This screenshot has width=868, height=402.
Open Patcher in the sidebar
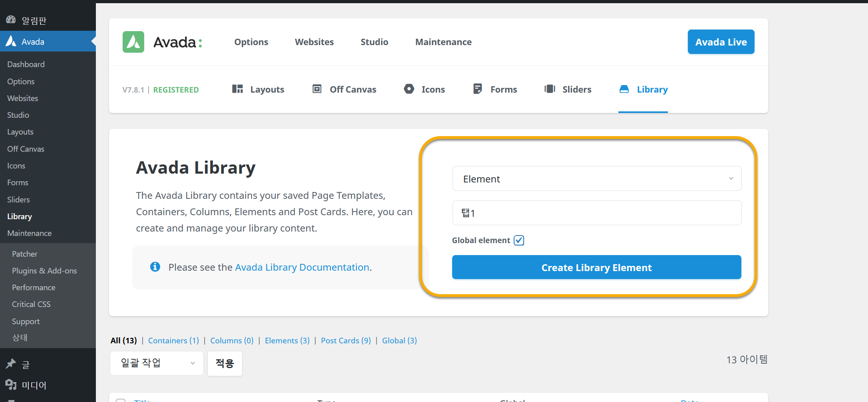click(x=25, y=254)
